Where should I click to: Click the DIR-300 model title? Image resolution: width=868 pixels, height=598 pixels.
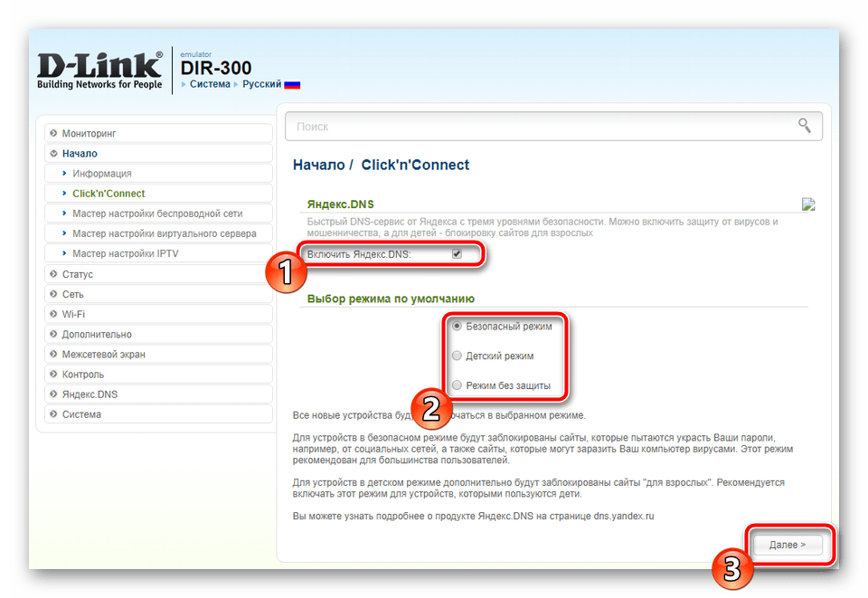coord(216,68)
